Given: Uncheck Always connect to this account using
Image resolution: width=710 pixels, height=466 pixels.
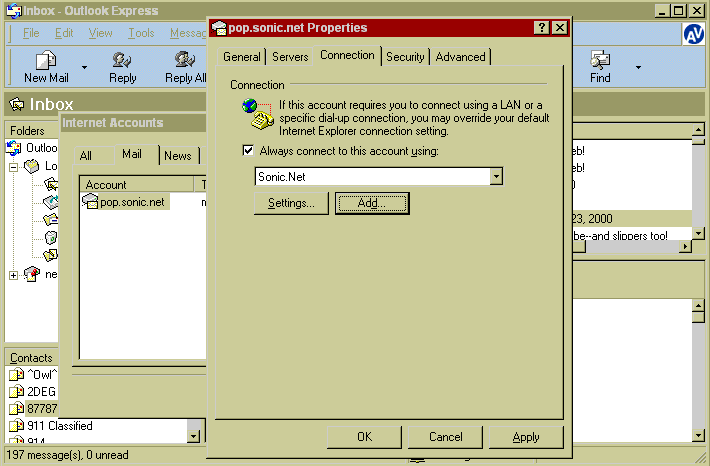Looking at the screenshot, I should tap(248, 150).
